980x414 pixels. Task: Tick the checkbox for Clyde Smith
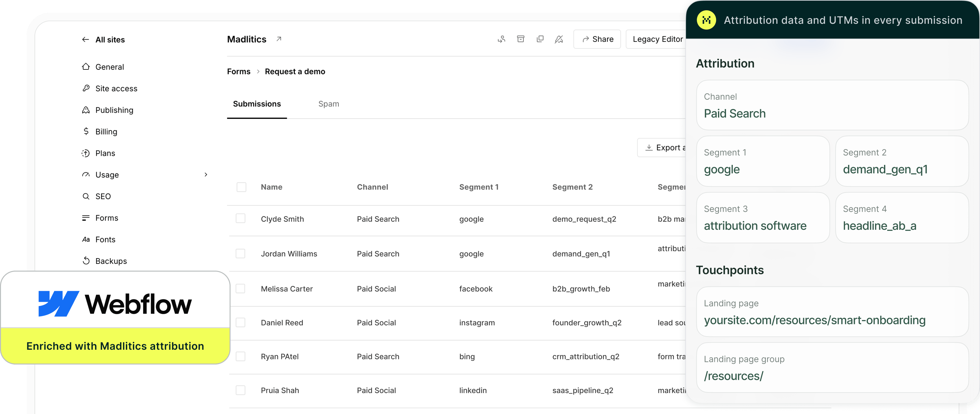click(241, 219)
